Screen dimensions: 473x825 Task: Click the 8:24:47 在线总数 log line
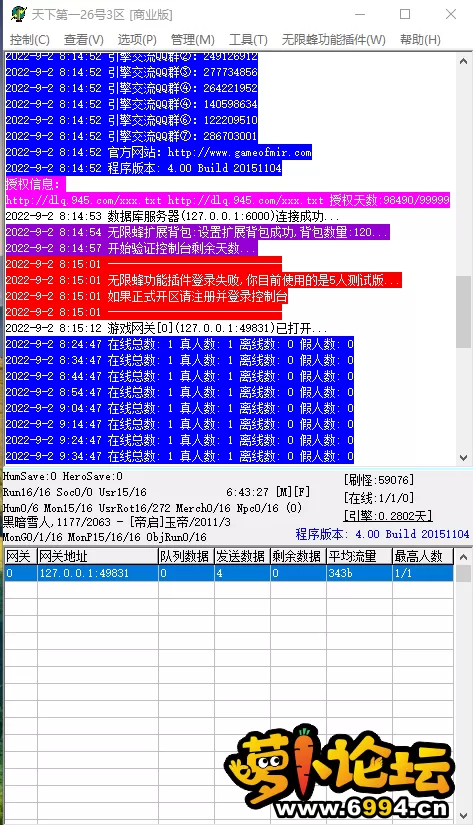(179, 344)
